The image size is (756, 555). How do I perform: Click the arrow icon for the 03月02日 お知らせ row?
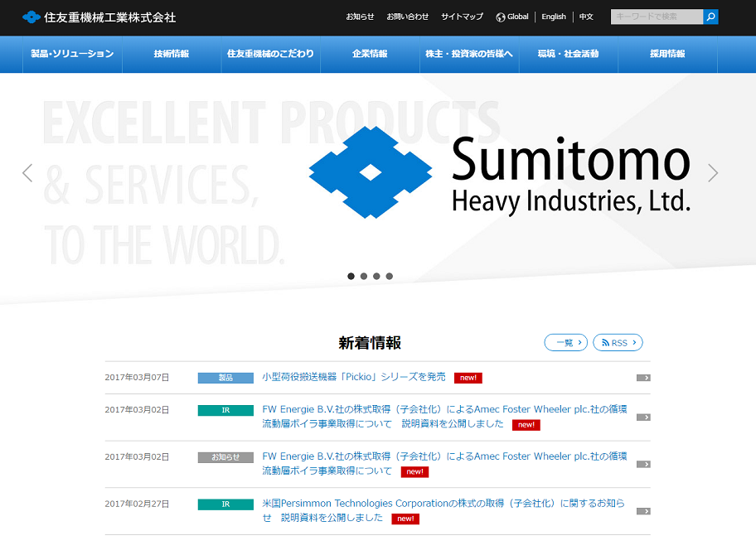643,465
